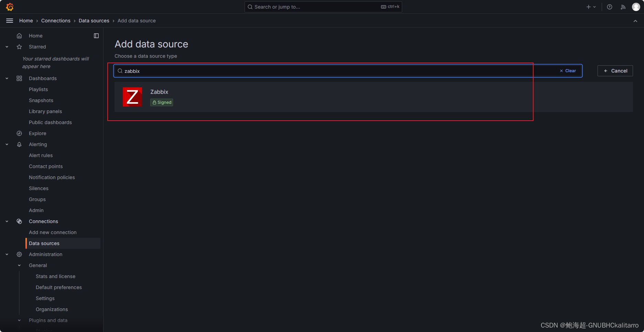
Task: Click the Explore compass icon
Action: coord(19,133)
